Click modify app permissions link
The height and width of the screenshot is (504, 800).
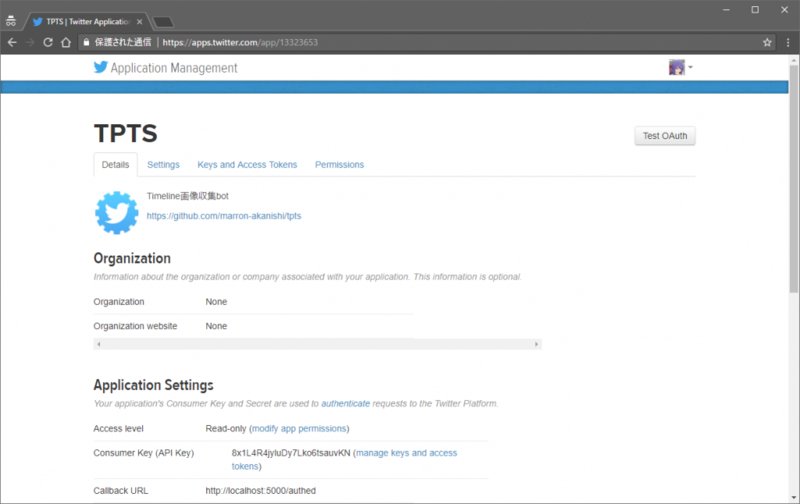299,429
